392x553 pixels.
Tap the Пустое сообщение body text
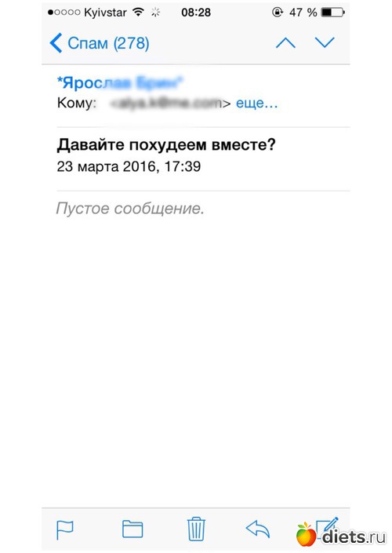(130, 209)
